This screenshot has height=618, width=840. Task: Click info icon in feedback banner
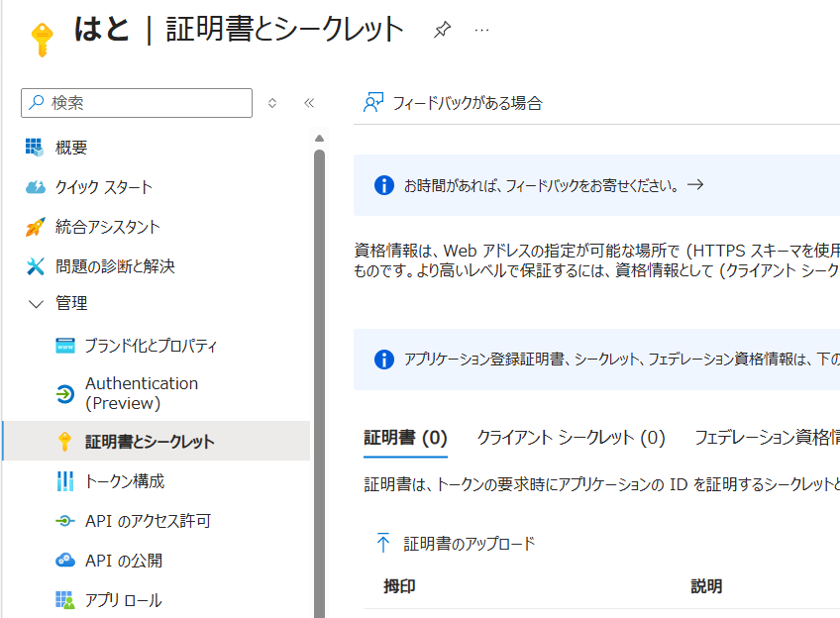coord(384,185)
